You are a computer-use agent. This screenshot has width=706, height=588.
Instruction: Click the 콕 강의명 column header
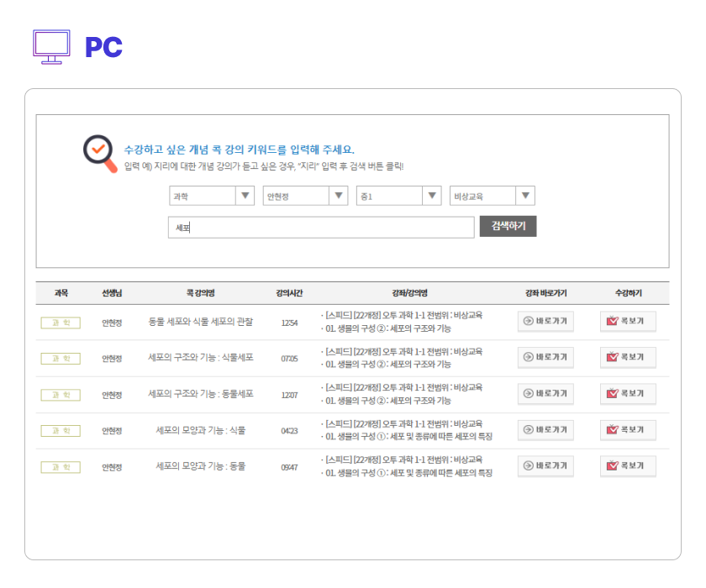pos(200,293)
